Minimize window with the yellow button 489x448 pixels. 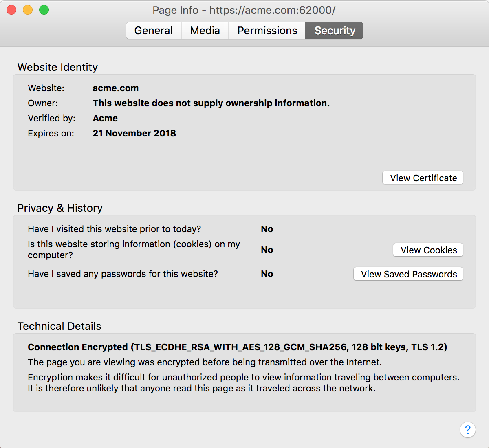point(28,10)
